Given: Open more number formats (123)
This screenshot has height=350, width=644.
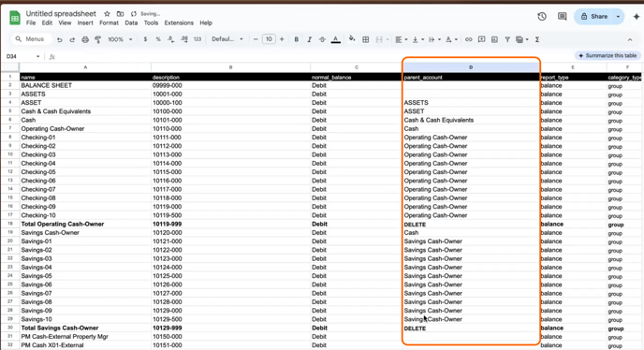Looking at the screenshot, I should (x=198, y=39).
